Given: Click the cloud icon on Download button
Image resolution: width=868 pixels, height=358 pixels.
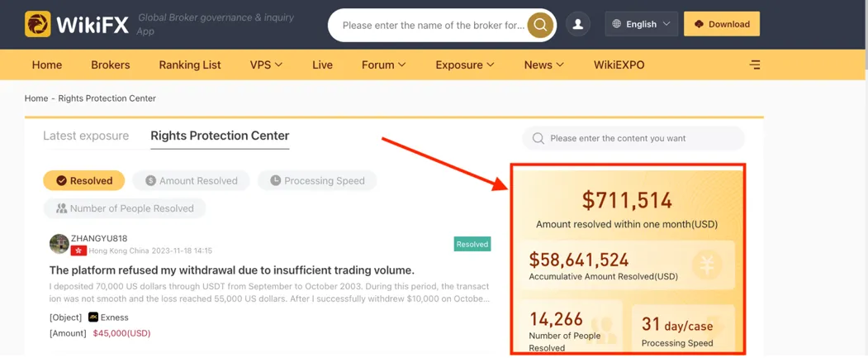Looking at the screenshot, I should tap(700, 24).
